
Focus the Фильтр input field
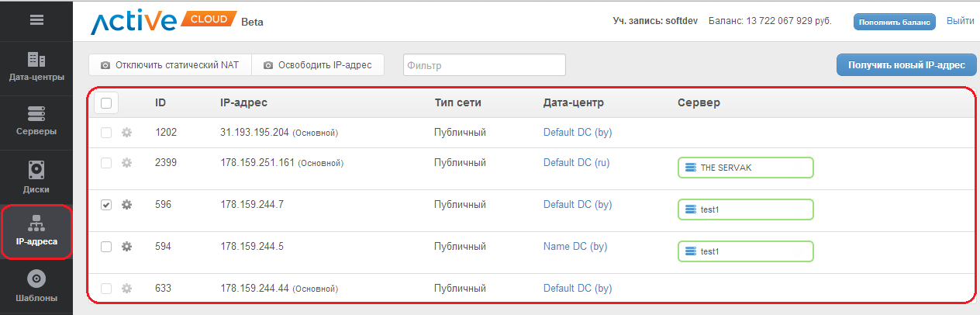484,65
